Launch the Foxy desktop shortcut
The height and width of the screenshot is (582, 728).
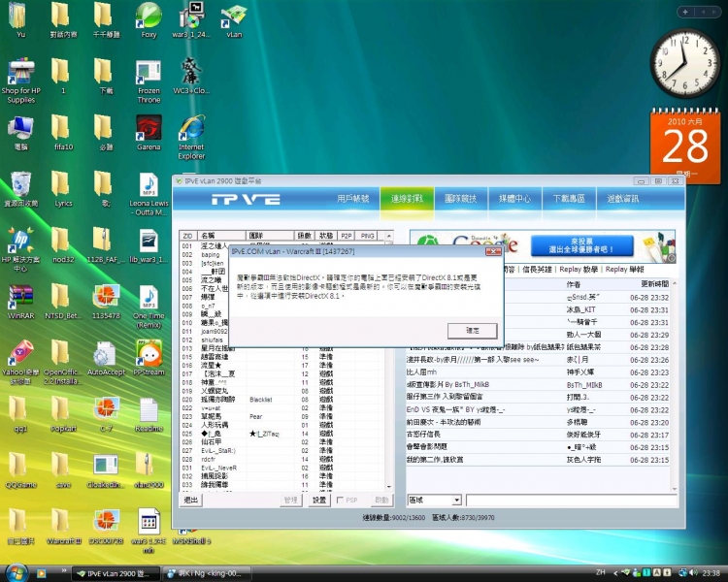click(149, 18)
